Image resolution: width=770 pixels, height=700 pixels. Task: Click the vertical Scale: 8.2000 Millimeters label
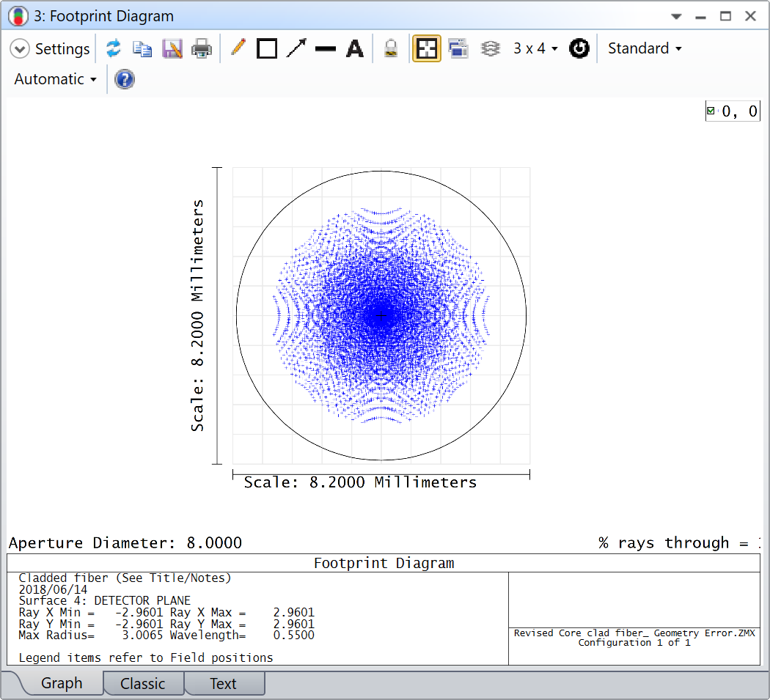(x=197, y=316)
